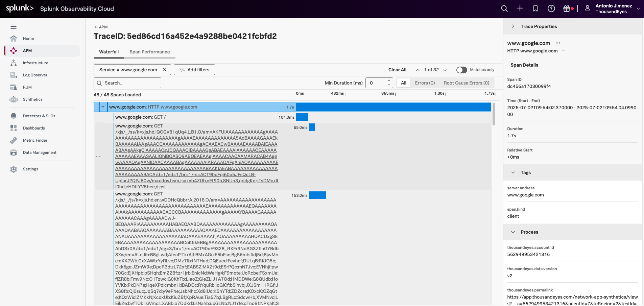644x306 pixels.
Task: Click the Add filters button
Action: 194,70
